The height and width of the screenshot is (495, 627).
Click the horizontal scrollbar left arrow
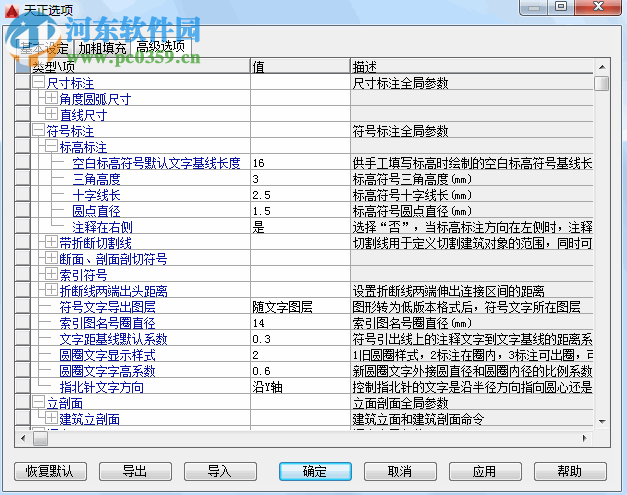pyautogui.click(x=23, y=438)
